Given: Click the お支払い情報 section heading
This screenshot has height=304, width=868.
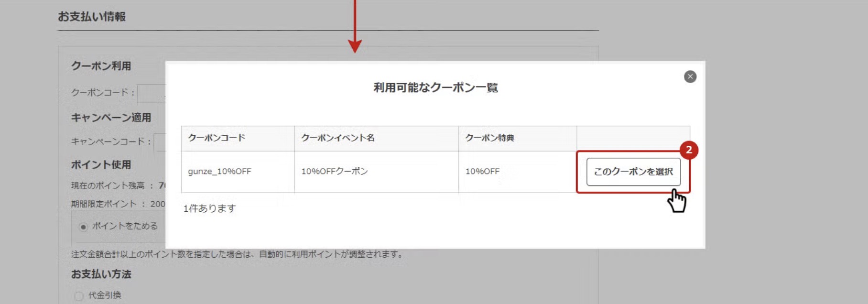Looking at the screenshot, I should [x=92, y=17].
